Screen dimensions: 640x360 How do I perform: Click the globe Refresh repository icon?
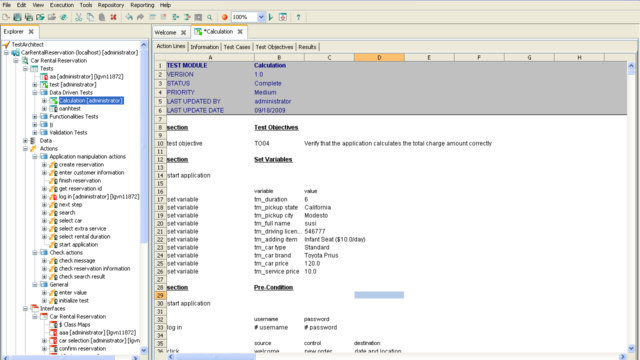pyautogui.click(x=63, y=17)
